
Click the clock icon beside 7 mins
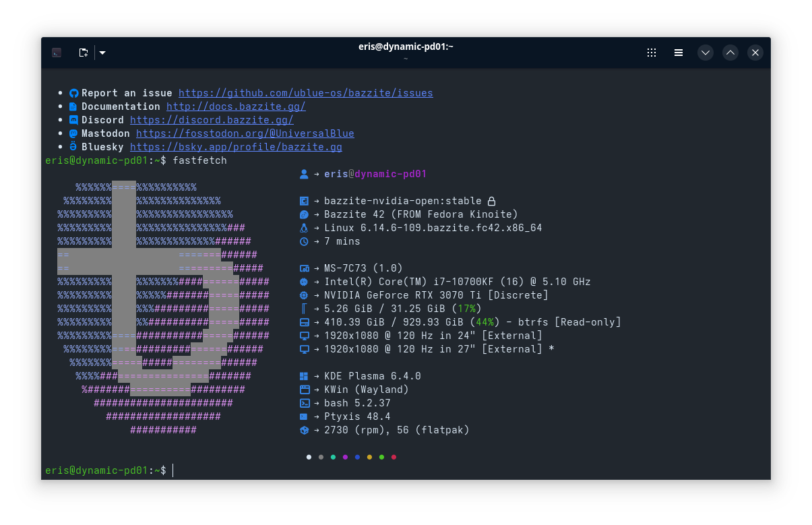coord(304,241)
